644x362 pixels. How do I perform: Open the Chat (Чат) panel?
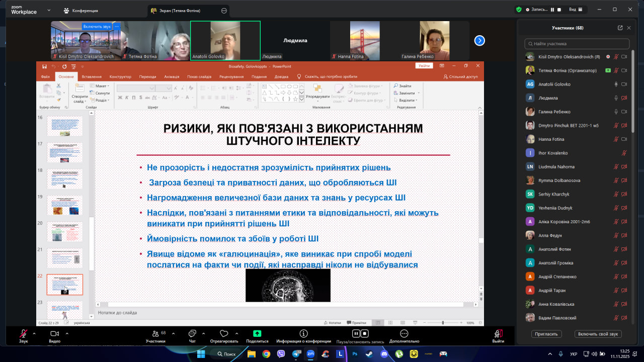coord(192,333)
